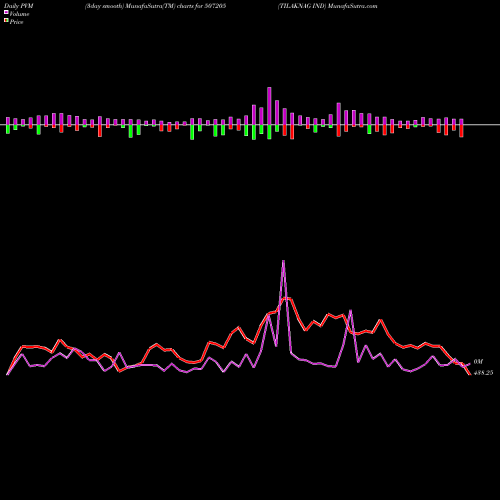Click the green-red Price legend swatch
Viewport: 500px width, 500px height.
(x=6, y=21)
